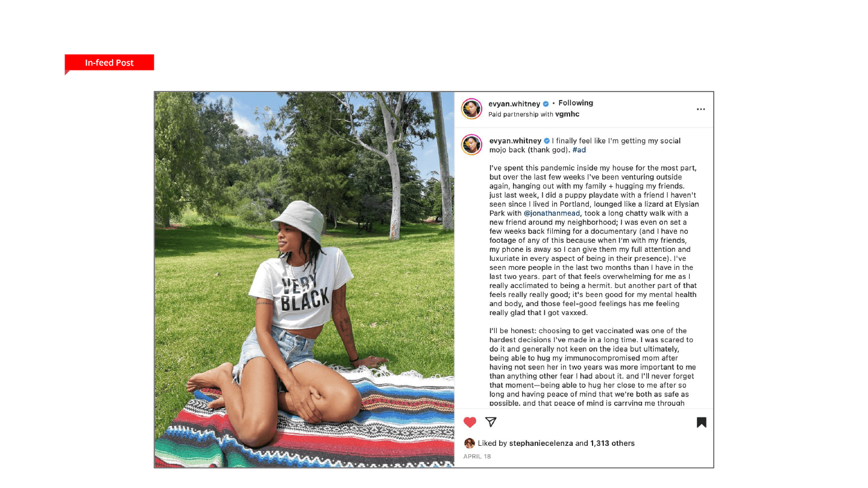Open stephaniecelenza's small liker avatar
The width and height of the screenshot is (868, 488).
coord(470,443)
